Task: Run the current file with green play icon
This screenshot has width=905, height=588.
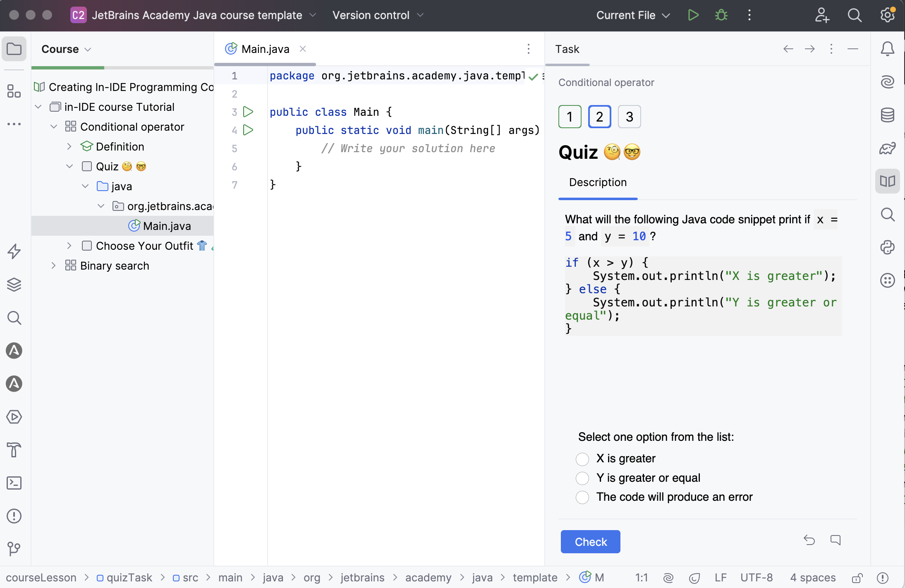Action: [x=693, y=15]
